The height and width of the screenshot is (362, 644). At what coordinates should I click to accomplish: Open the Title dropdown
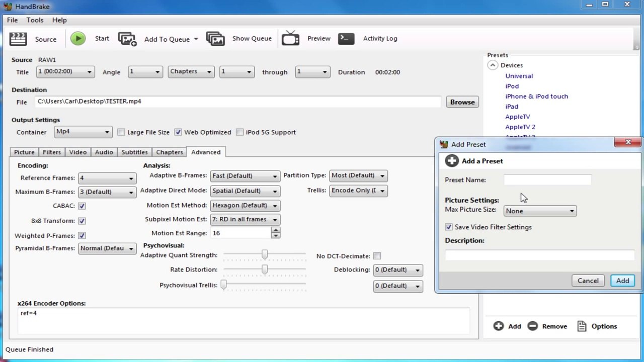pyautogui.click(x=65, y=72)
